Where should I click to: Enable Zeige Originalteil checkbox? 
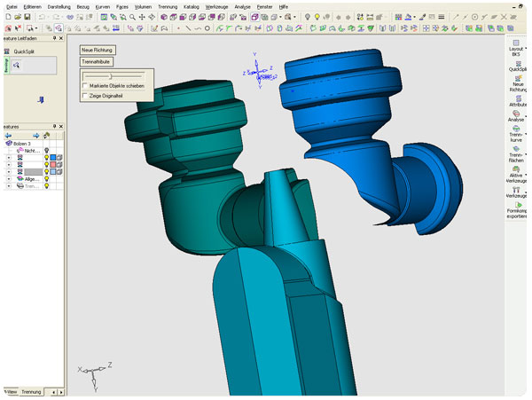click(85, 95)
